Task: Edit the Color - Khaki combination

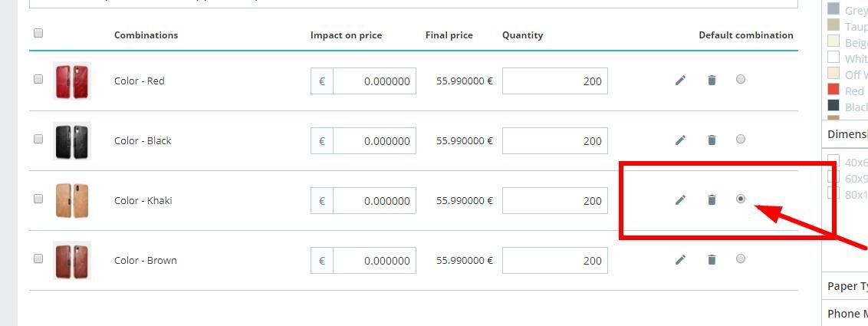Action: 680,199
